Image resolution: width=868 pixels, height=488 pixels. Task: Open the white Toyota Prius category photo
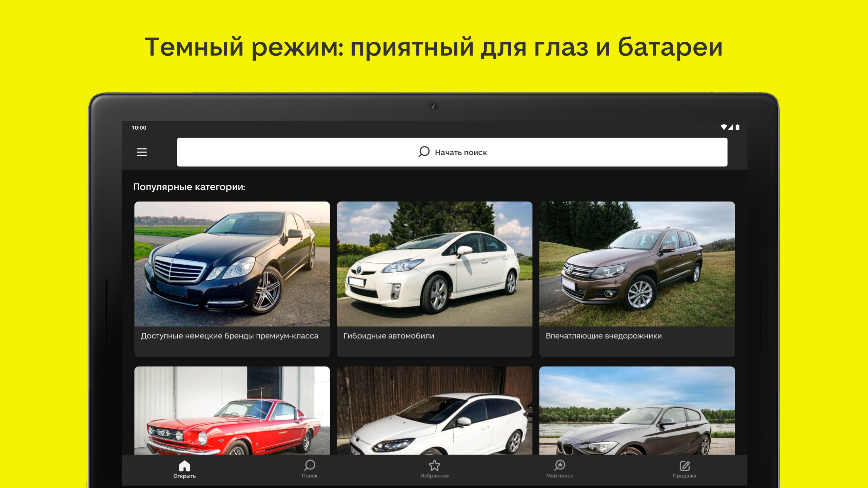pyautogui.click(x=434, y=264)
